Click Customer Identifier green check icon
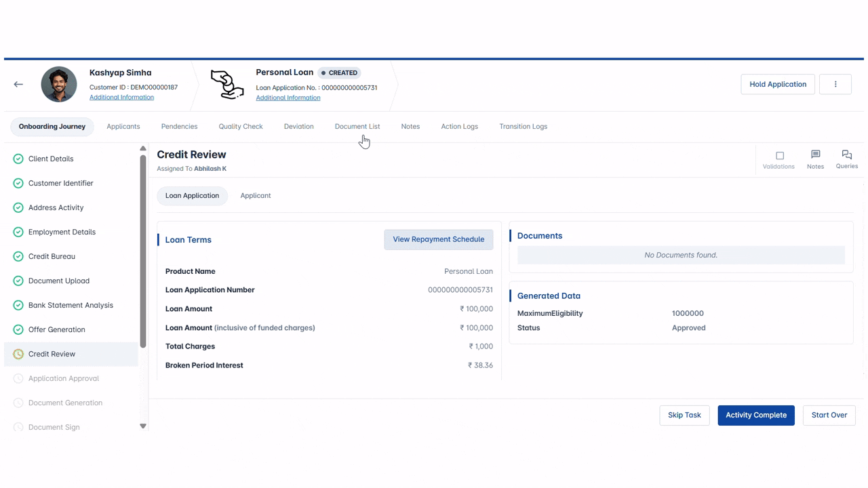The height and width of the screenshot is (488, 868). [x=18, y=183]
